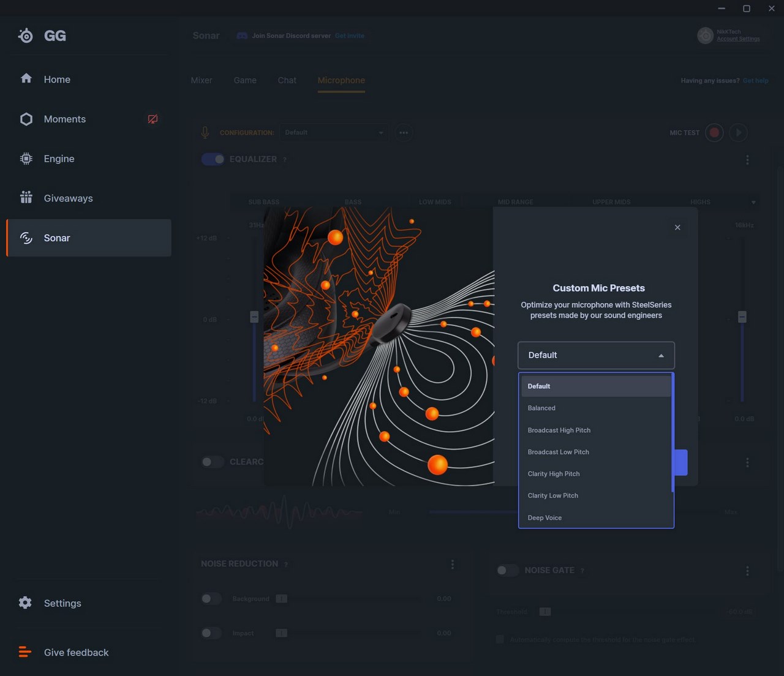Toggle the ClearCast switch

click(x=213, y=462)
